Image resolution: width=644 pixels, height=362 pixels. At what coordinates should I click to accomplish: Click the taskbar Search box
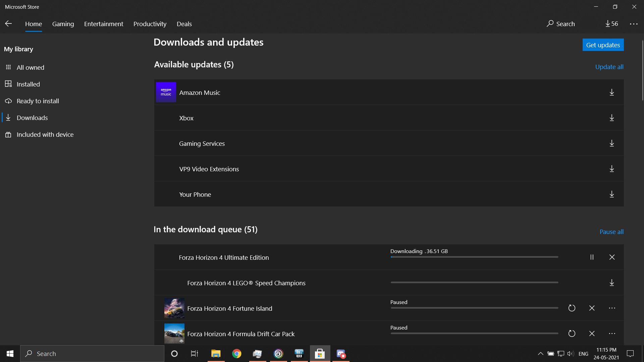(x=92, y=354)
